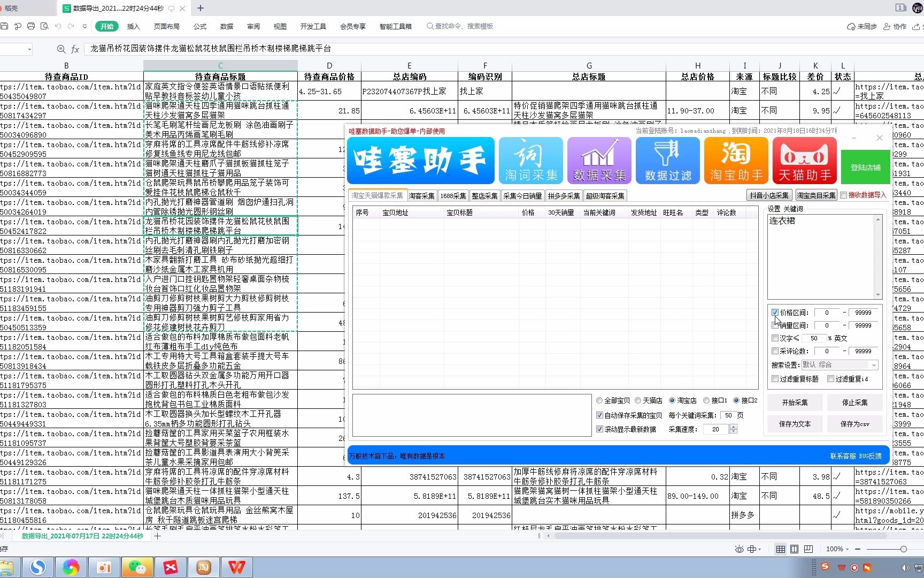This screenshot has height=578, width=924.
Task: Click the 抖音小店采集 button
Action: [769, 195]
